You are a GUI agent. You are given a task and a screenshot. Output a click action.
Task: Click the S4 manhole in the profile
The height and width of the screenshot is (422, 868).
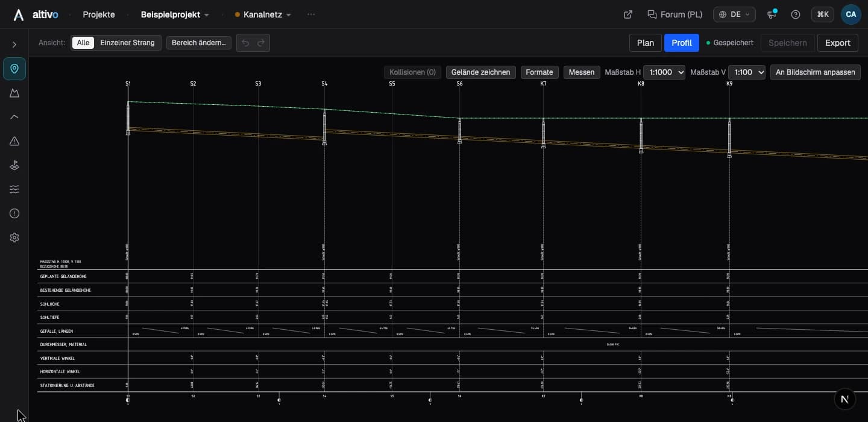(324, 127)
